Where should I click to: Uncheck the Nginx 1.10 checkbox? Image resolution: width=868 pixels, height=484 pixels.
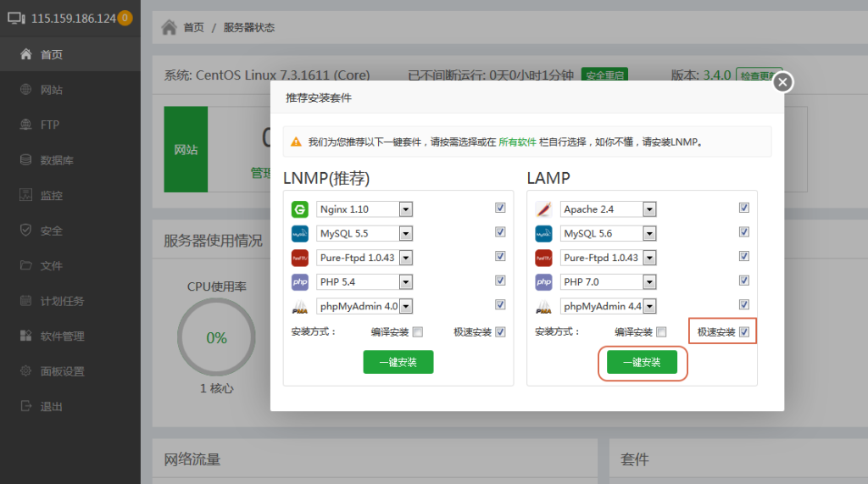pyautogui.click(x=500, y=208)
